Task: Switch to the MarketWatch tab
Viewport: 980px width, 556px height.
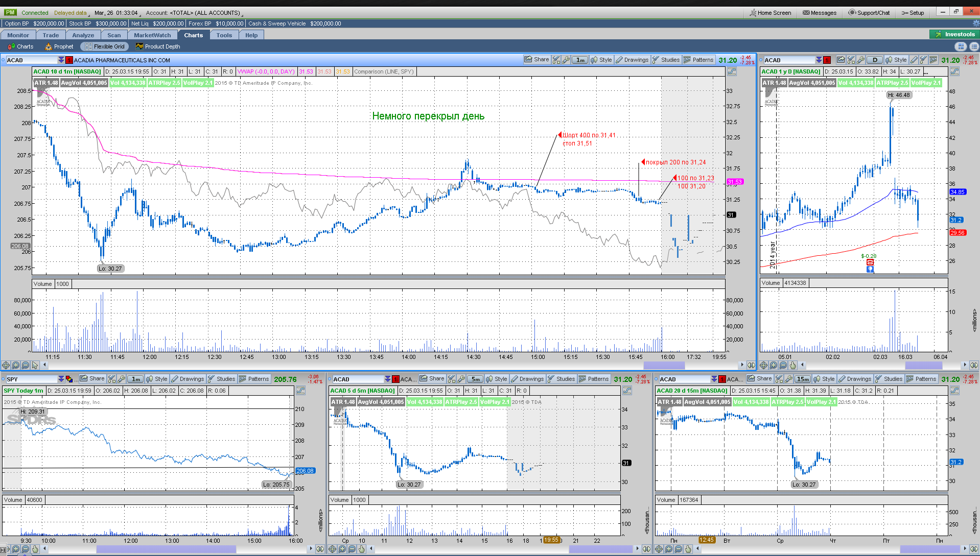Action: point(152,35)
